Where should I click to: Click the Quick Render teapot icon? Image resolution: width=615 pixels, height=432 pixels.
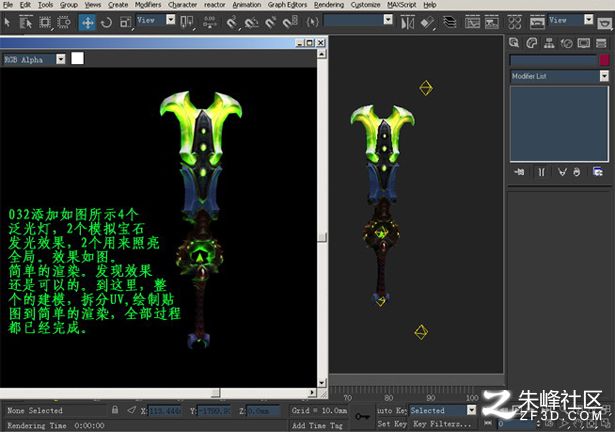(605, 23)
